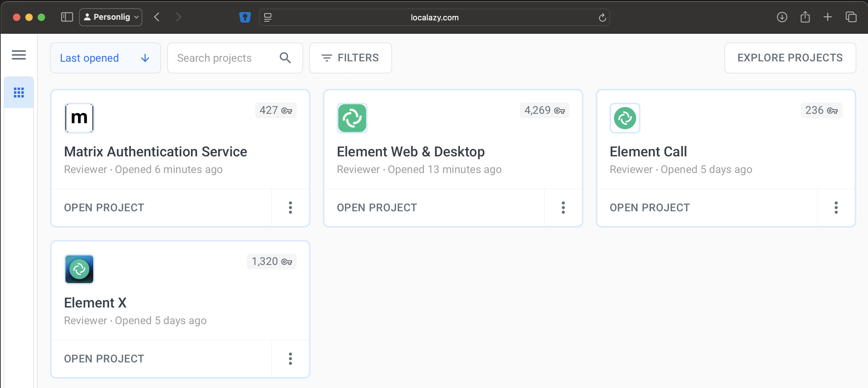Click the localazy.com address bar
The width and height of the screenshot is (868, 388).
pos(435,18)
